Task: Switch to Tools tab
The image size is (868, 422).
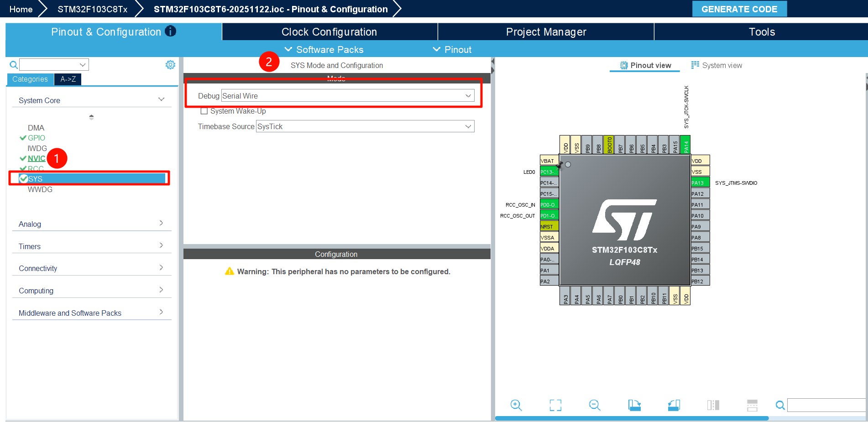Action: click(761, 31)
